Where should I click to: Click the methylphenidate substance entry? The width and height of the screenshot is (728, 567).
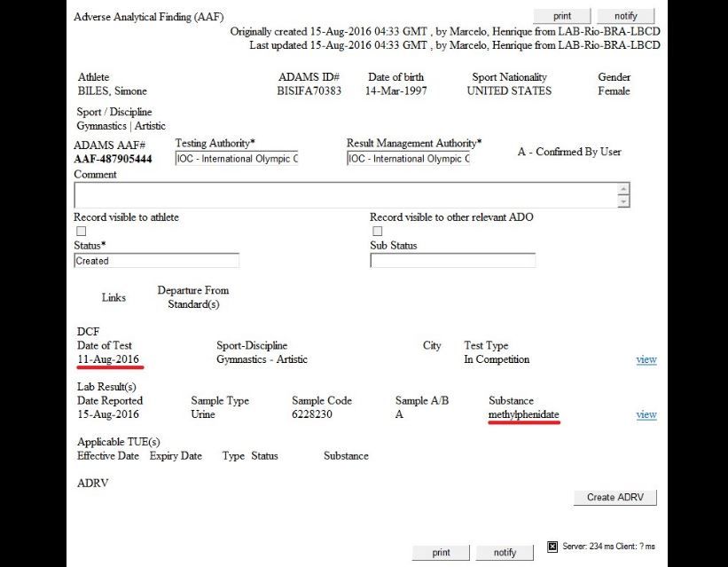click(x=523, y=414)
